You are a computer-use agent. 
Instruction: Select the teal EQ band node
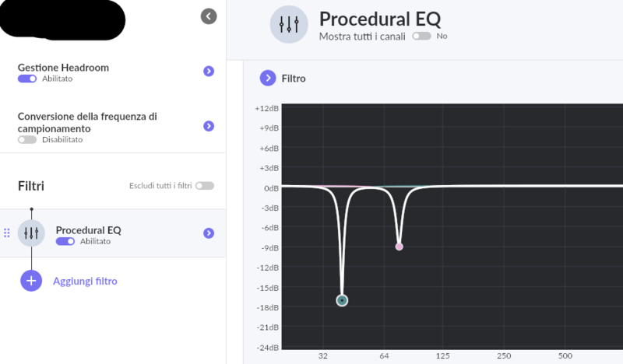342,300
